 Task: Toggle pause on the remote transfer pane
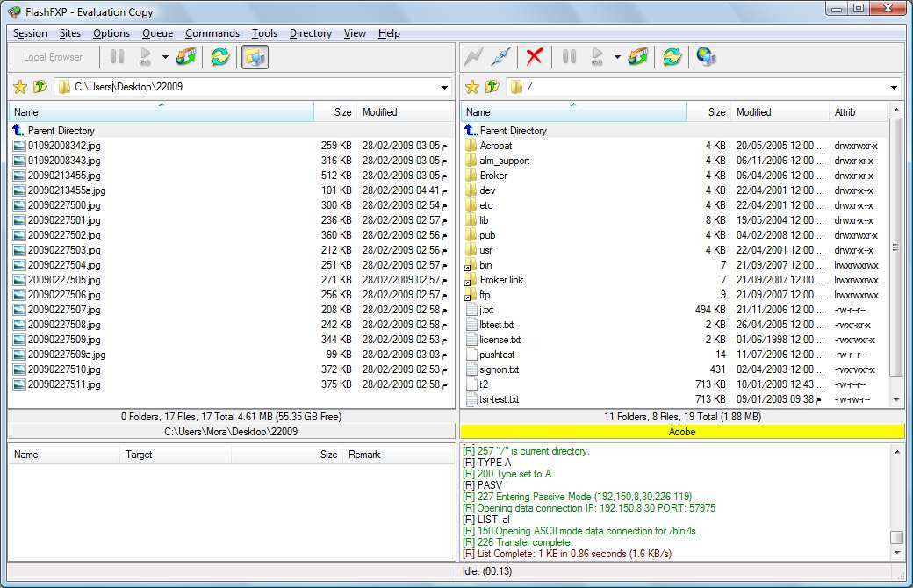tap(568, 56)
